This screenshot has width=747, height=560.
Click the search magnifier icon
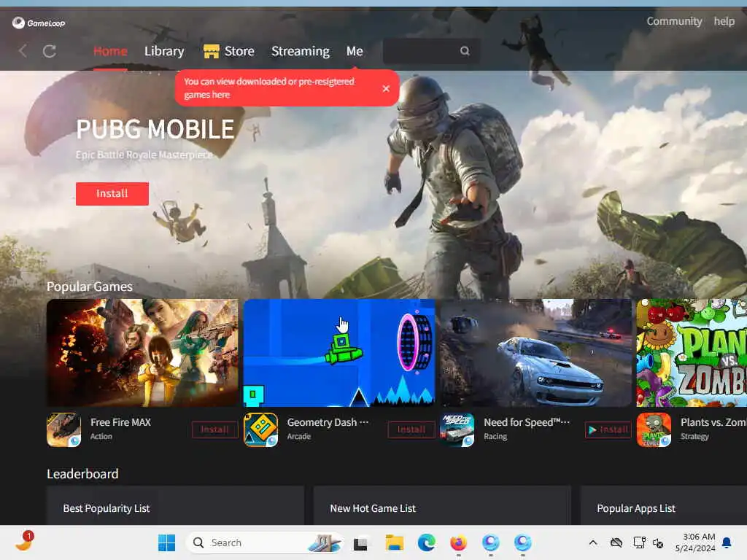(465, 51)
